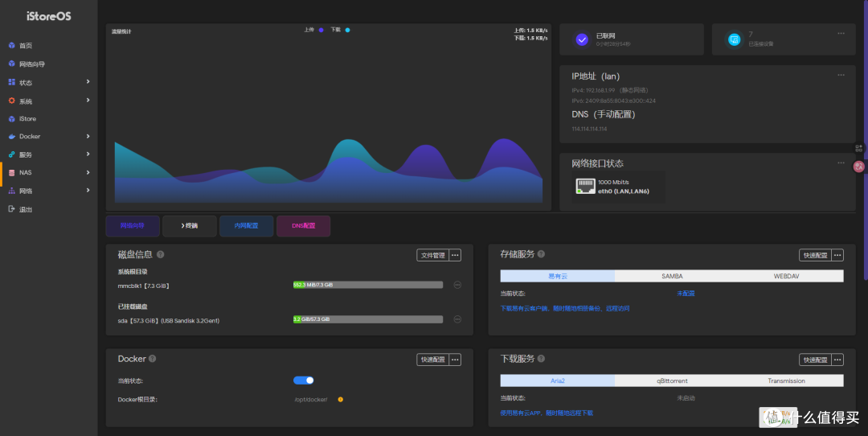Expand the NAS sidebar menu chevron
The image size is (868, 436).
(x=88, y=172)
